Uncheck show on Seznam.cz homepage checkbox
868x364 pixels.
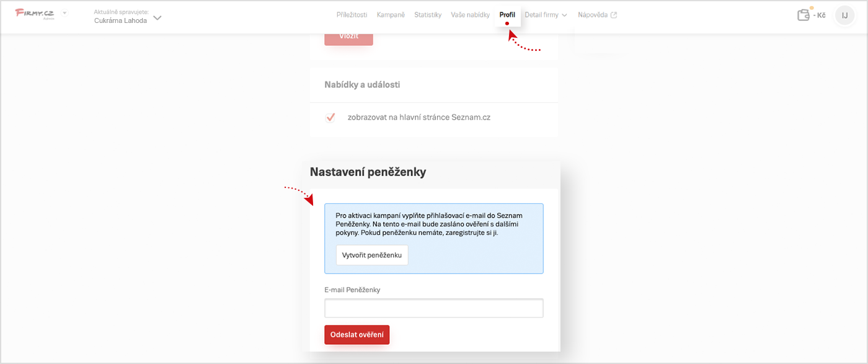pos(330,117)
